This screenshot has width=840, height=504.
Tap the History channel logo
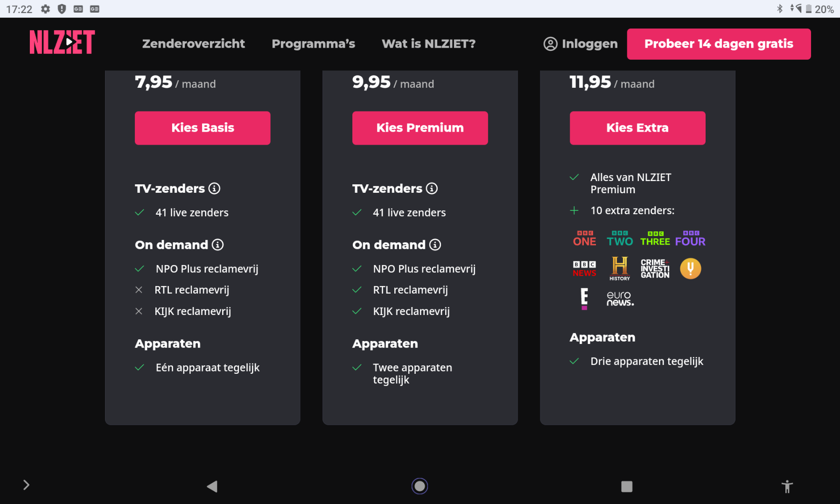[x=620, y=268]
